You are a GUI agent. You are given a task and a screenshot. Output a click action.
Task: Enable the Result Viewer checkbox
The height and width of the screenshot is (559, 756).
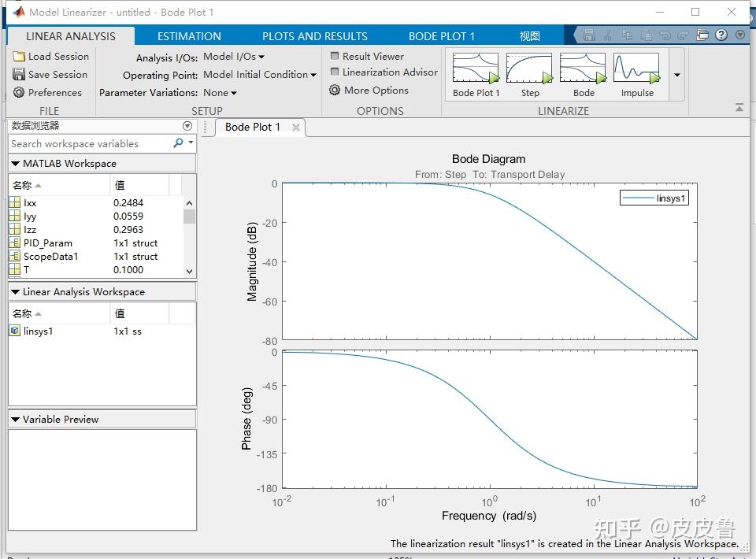point(335,56)
